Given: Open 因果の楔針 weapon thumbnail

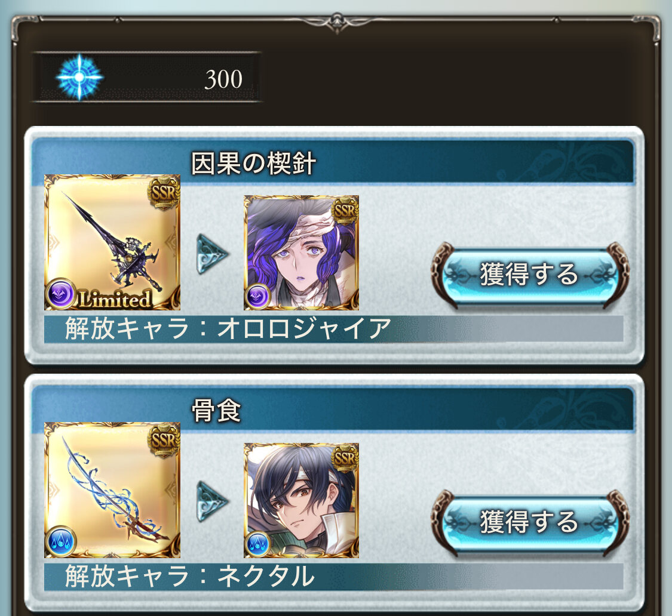Looking at the screenshot, I should coord(112,242).
